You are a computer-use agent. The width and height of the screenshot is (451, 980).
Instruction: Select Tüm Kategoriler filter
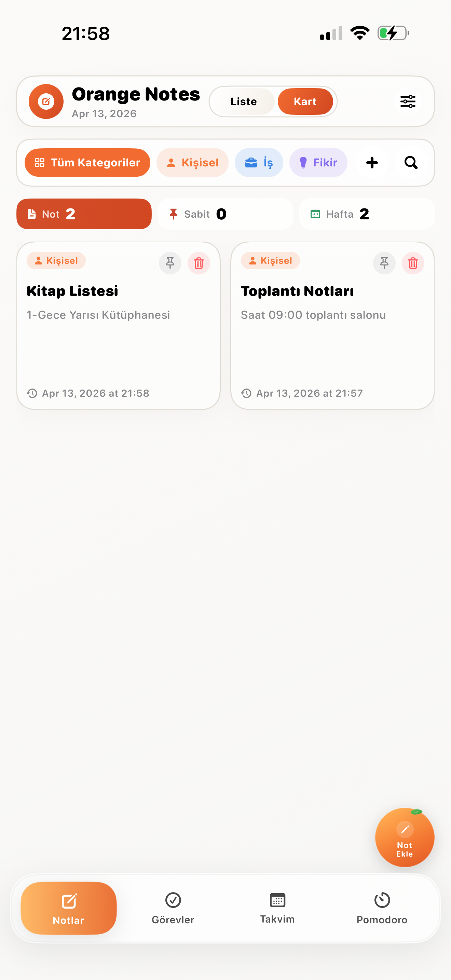(87, 162)
